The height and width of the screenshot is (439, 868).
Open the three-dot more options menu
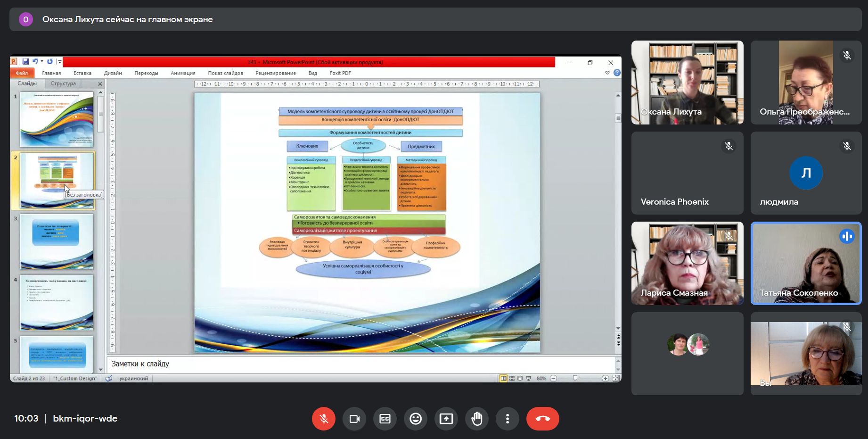point(508,419)
